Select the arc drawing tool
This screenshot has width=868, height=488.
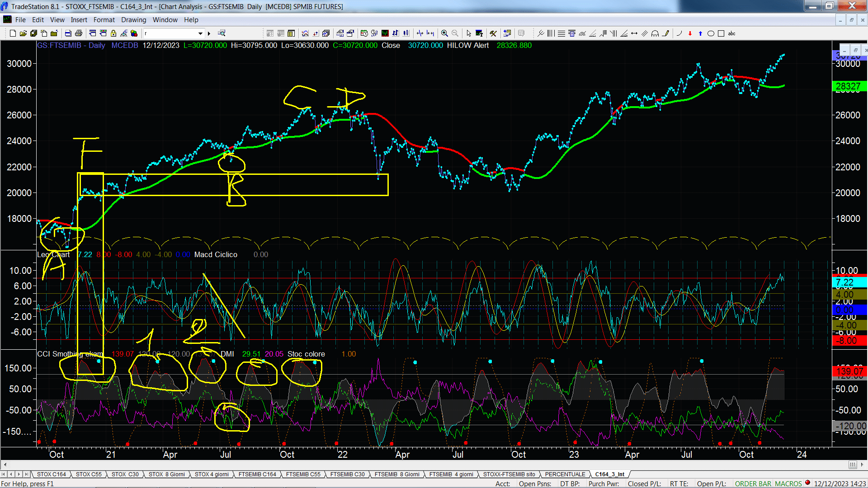pyautogui.click(x=679, y=33)
